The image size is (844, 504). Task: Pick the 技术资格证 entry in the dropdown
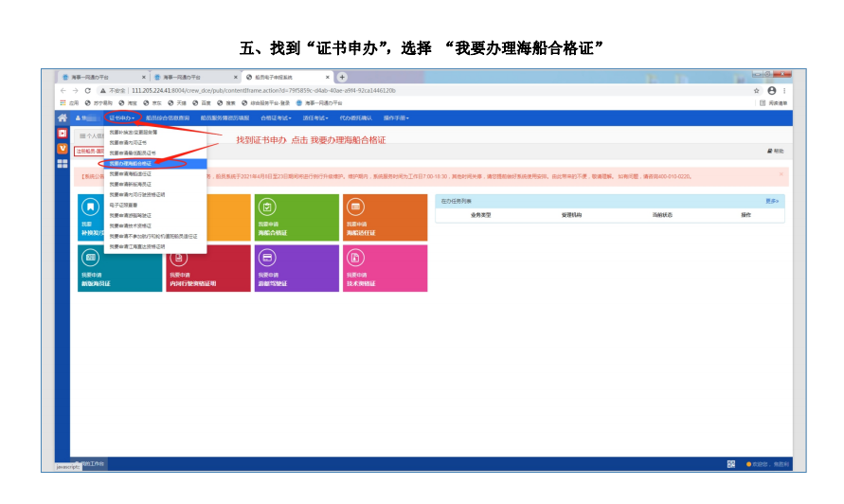click(131, 226)
